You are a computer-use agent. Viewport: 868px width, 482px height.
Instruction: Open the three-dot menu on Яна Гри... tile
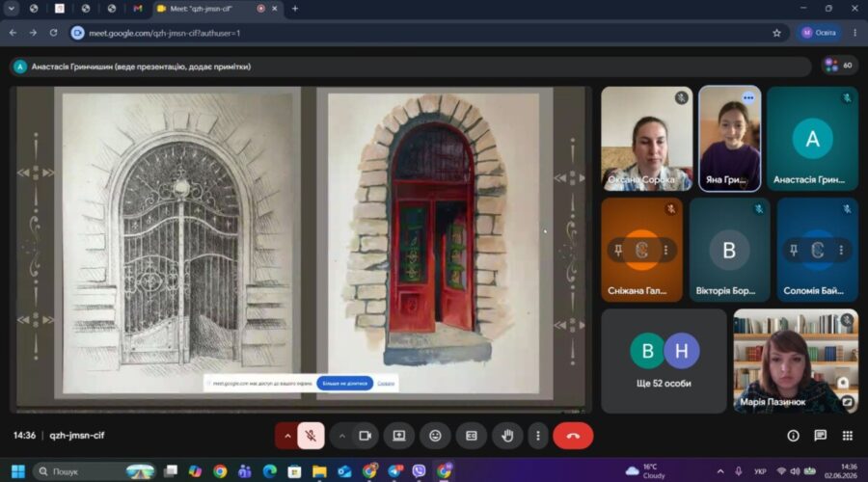748,98
